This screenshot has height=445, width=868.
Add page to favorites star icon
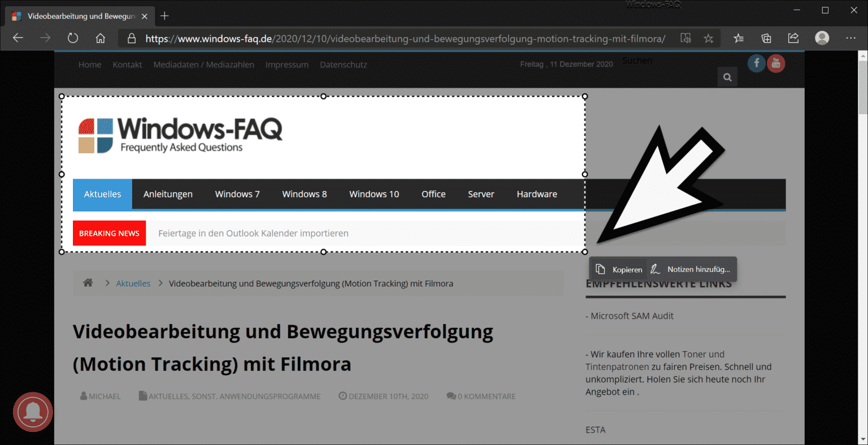pyautogui.click(x=709, y=38)
